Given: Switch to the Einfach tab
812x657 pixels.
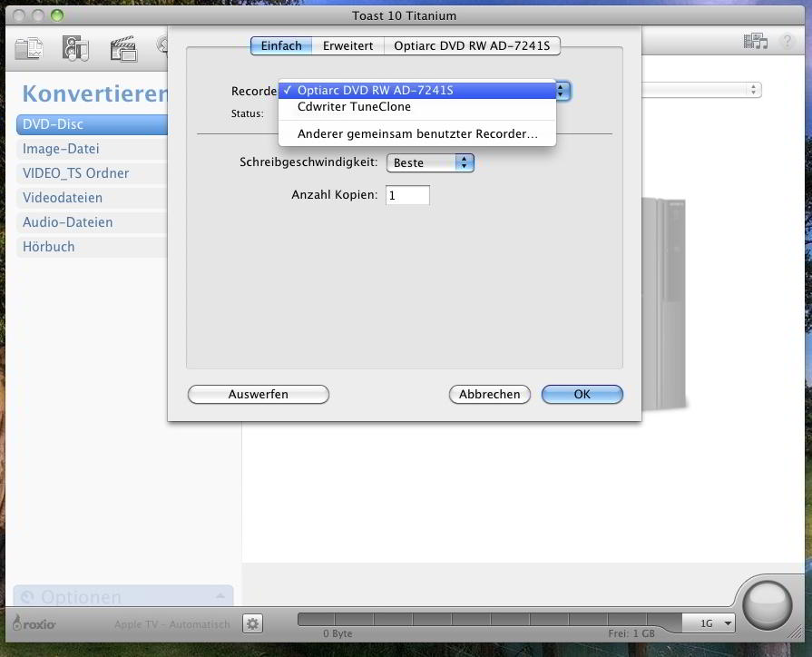Looking at the screenshot, I should (x=281, y=45).
